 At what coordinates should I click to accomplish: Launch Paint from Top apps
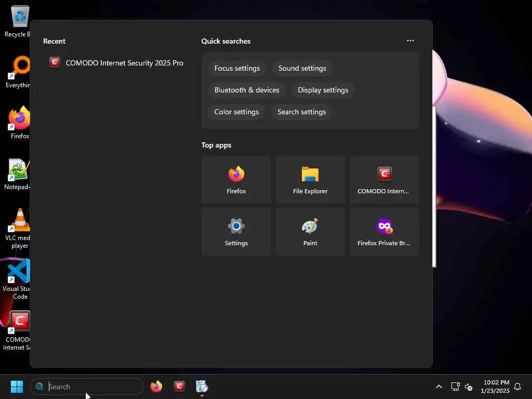click(310, 232)
